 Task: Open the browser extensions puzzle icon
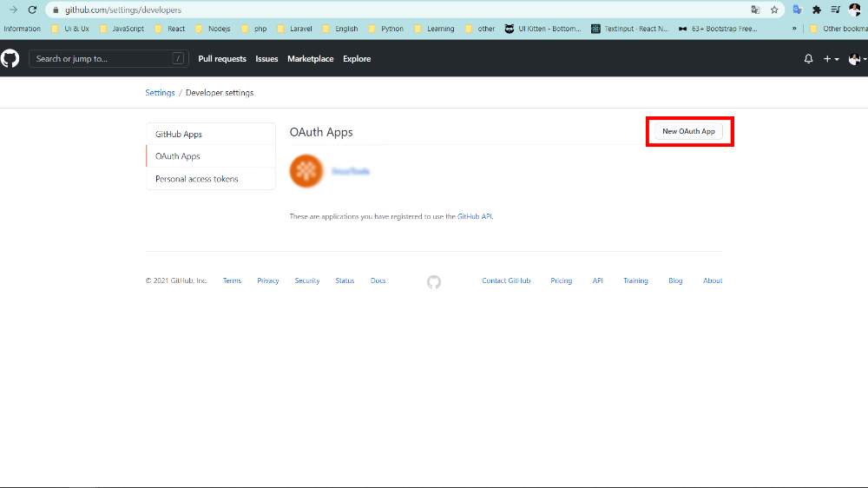817,10
